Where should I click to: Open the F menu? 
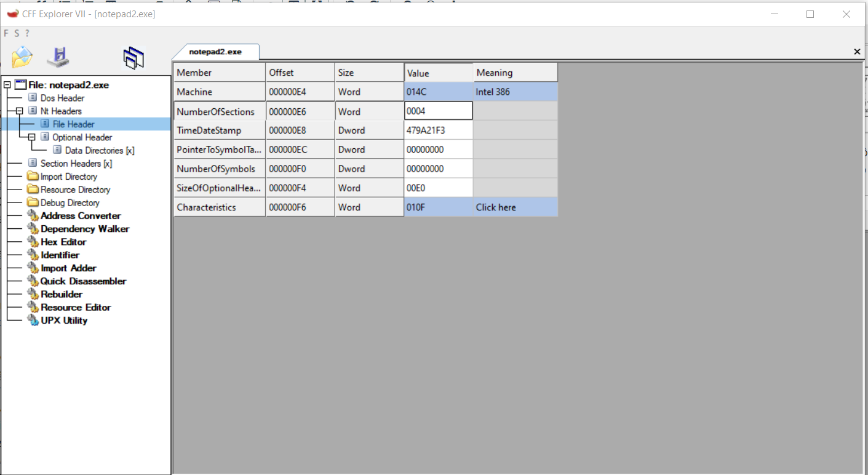[6, 33]
